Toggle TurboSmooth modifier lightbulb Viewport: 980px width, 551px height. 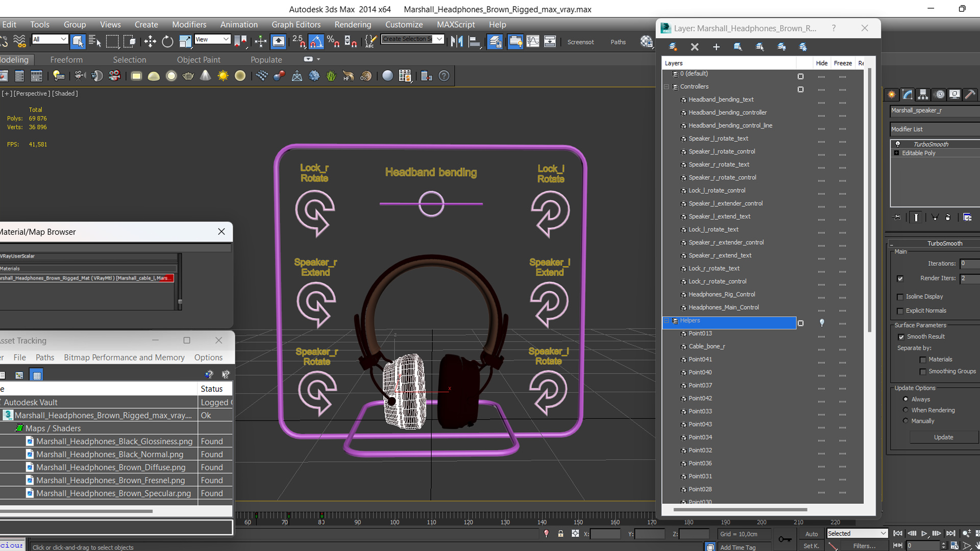(898, 144)
